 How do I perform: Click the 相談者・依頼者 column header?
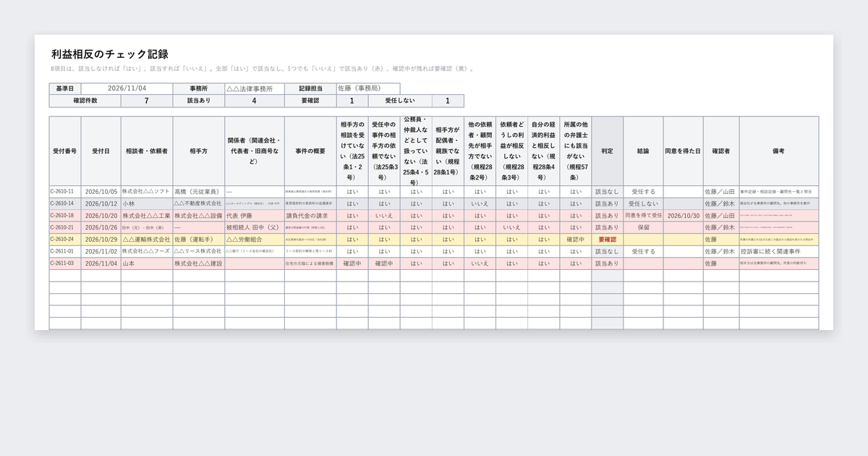point(147,151)
